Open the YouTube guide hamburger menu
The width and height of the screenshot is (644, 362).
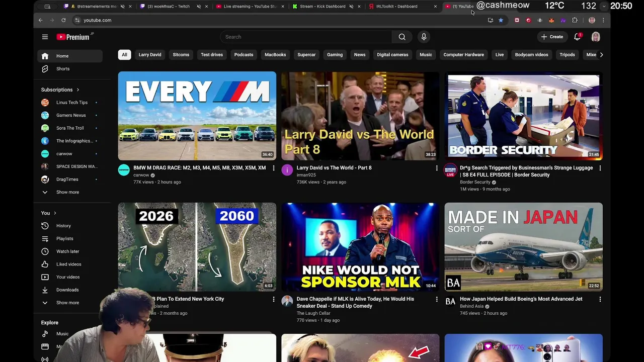[45, 37]
